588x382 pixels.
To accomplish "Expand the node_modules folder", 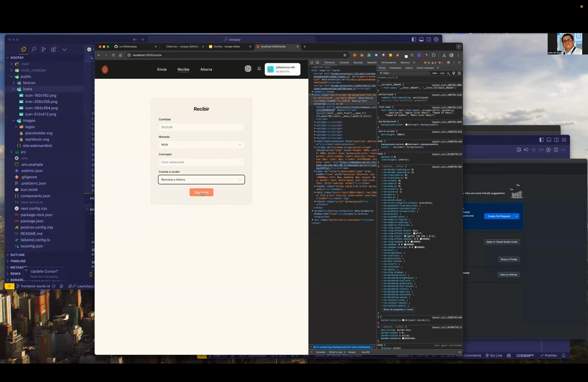I will coord(33,70).
